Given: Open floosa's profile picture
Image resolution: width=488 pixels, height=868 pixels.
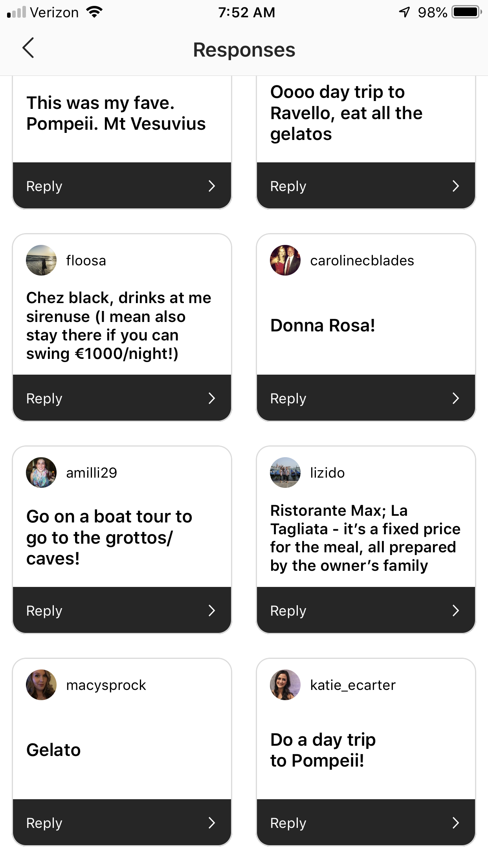Looking at the screenshot, I should tap(41, 260).
